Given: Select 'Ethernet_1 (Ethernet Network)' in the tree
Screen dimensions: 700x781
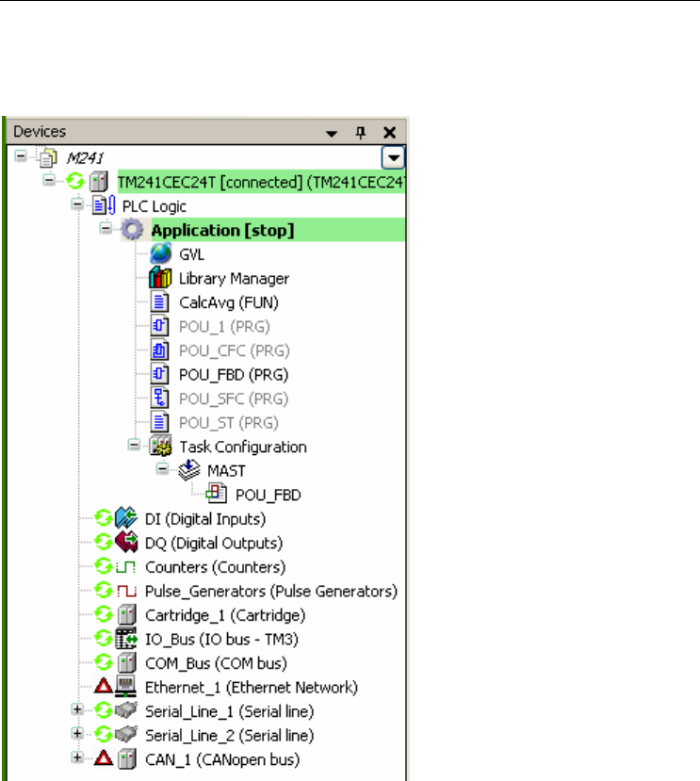Looking at the screenshot, I should pos(252,688).
